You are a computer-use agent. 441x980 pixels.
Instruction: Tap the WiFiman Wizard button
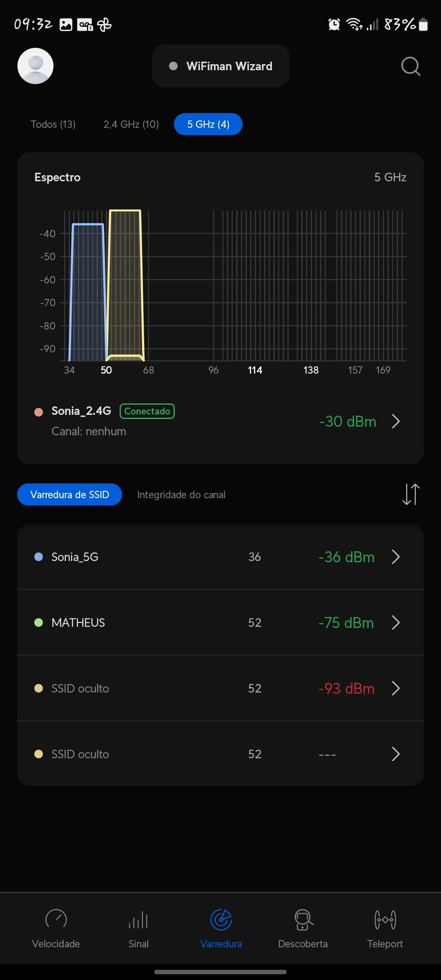pos(220,66)
